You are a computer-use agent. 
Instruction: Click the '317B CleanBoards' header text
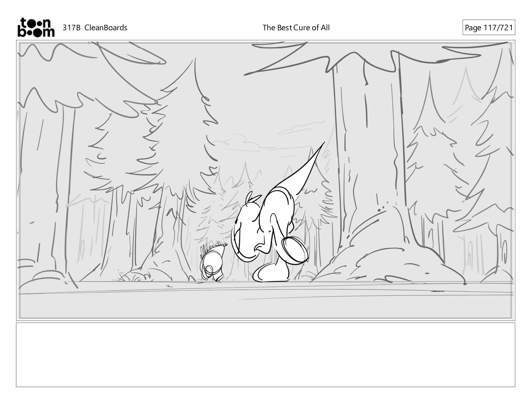coord(95,28)
